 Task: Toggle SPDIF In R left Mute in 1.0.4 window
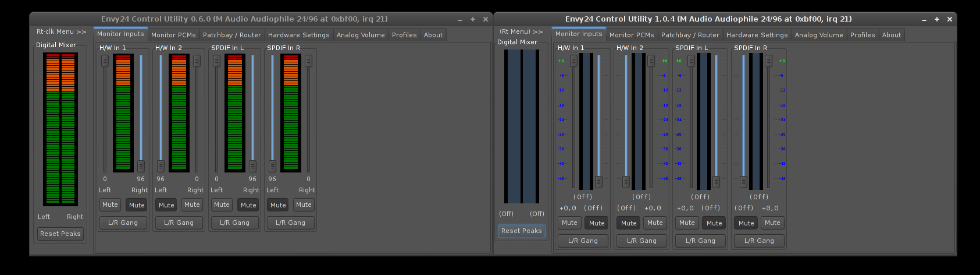click(x=746, y=223)
